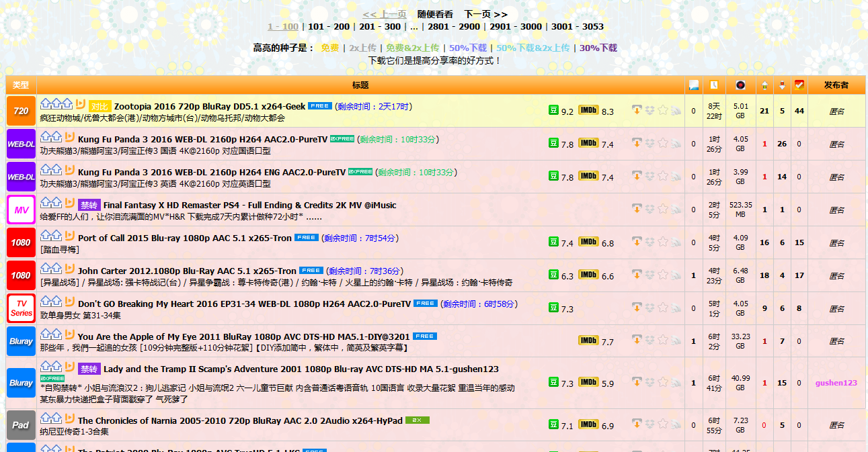Bookmark the Zootopia 2016 row with its star
Screen dimensions: 868x452
tap(663, 110)
